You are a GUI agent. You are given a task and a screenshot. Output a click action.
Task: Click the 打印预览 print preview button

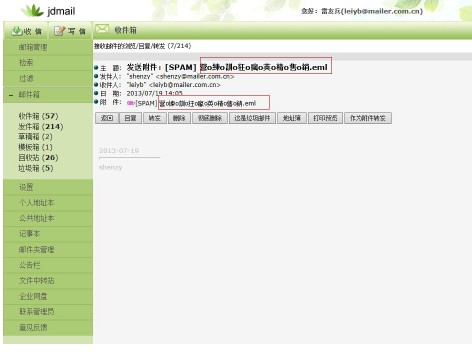tap(325, 118)
